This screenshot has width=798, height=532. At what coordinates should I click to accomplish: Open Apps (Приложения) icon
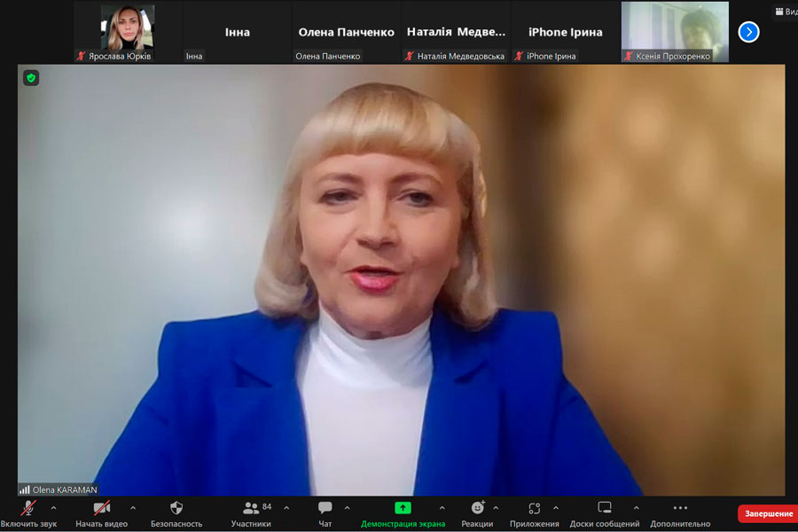click(534, 509)
